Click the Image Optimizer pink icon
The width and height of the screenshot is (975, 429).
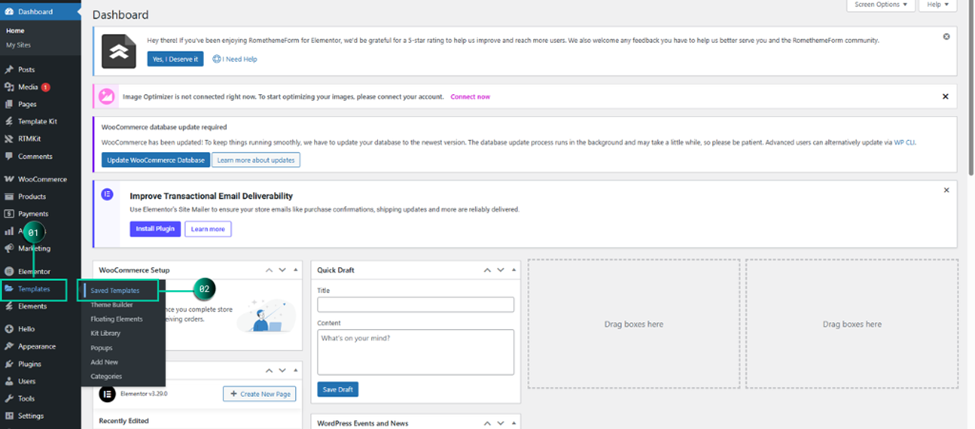click(107, 96)
